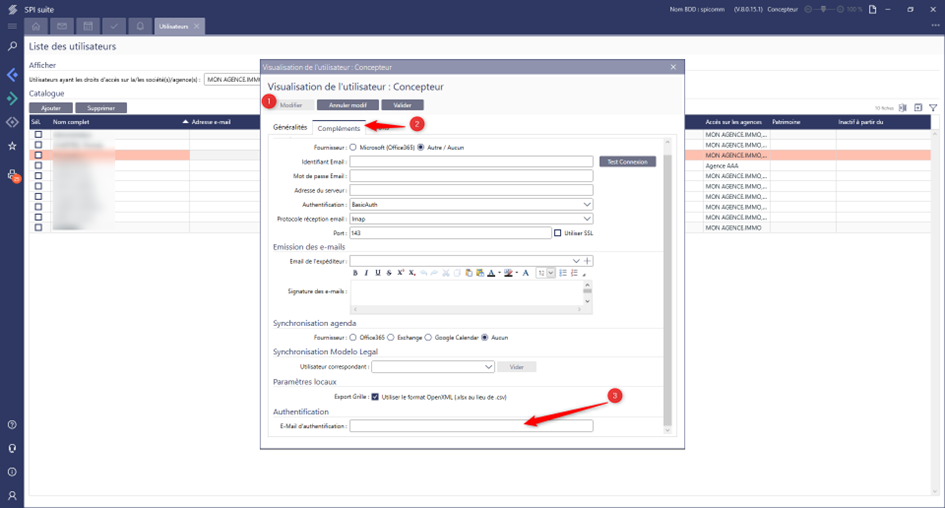Expand the Authentification BasicAuth dropdown

[x=587, y=204]
